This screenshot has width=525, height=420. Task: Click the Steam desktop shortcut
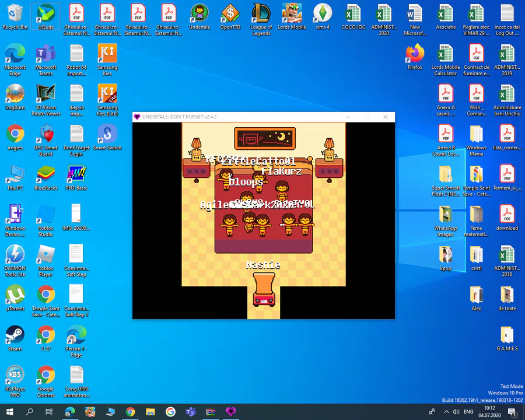coord(15,338)
